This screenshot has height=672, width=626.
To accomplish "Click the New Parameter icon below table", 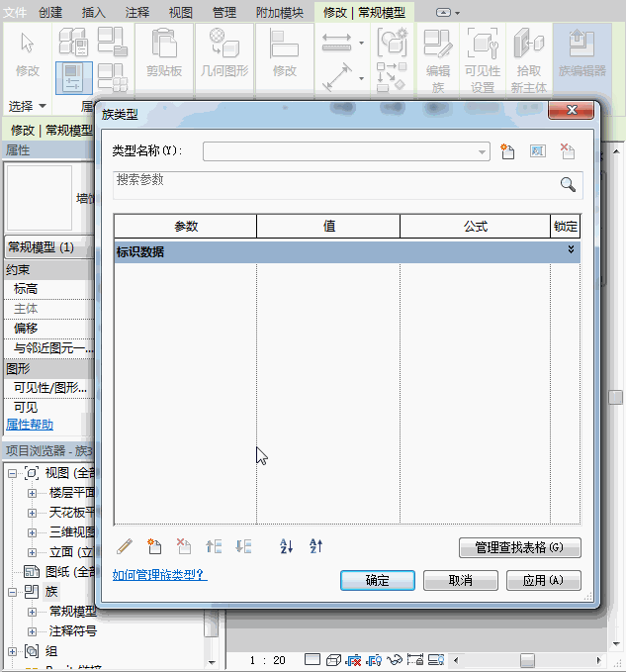I will tap(153, 546).
